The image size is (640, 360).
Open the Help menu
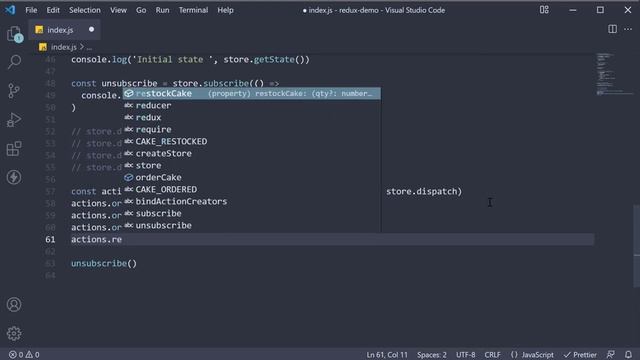225,10
